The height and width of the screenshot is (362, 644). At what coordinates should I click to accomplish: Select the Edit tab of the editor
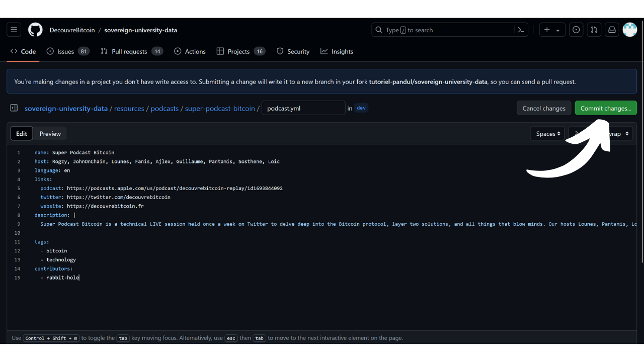(22, 134)
